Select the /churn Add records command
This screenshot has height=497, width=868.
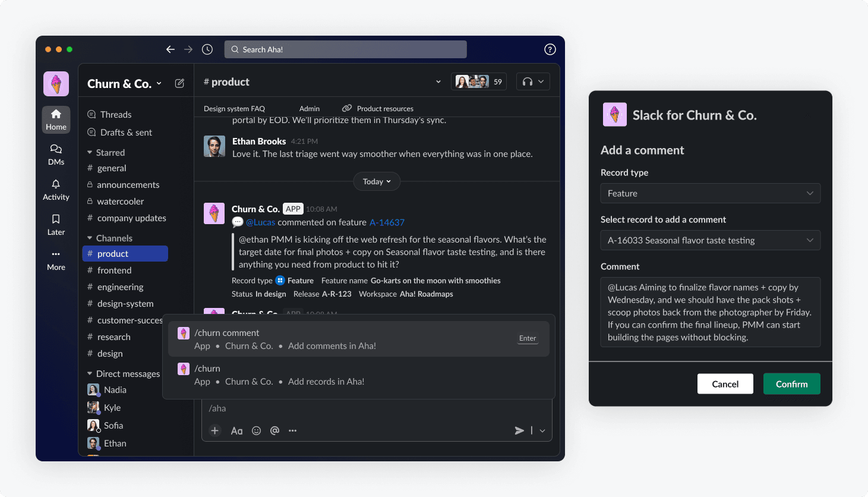coord(359,375)
